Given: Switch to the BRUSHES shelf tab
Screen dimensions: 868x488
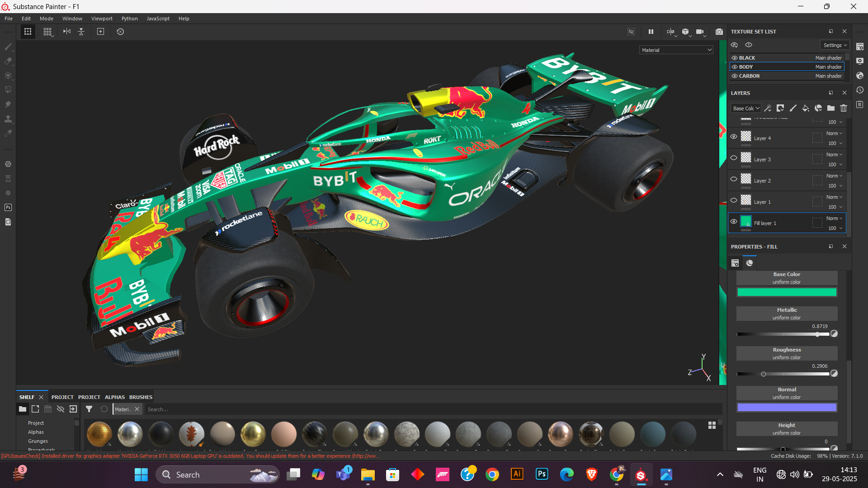Looking at the screenshot, I should 141,397.
